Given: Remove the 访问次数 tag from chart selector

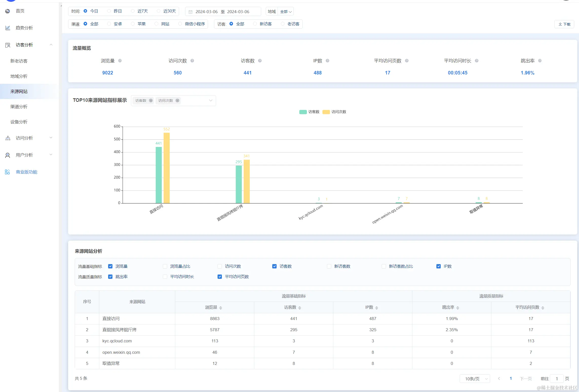Looking at the screenshot, I should [x=178, y=101].
